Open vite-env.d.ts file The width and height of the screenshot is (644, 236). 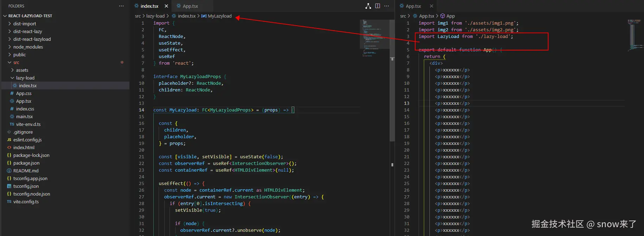point(28,124)
